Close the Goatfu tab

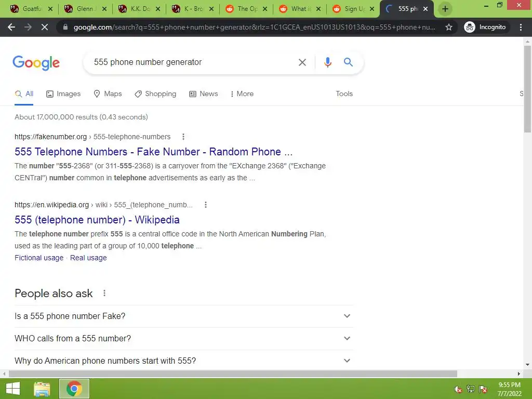coord(50,9)
